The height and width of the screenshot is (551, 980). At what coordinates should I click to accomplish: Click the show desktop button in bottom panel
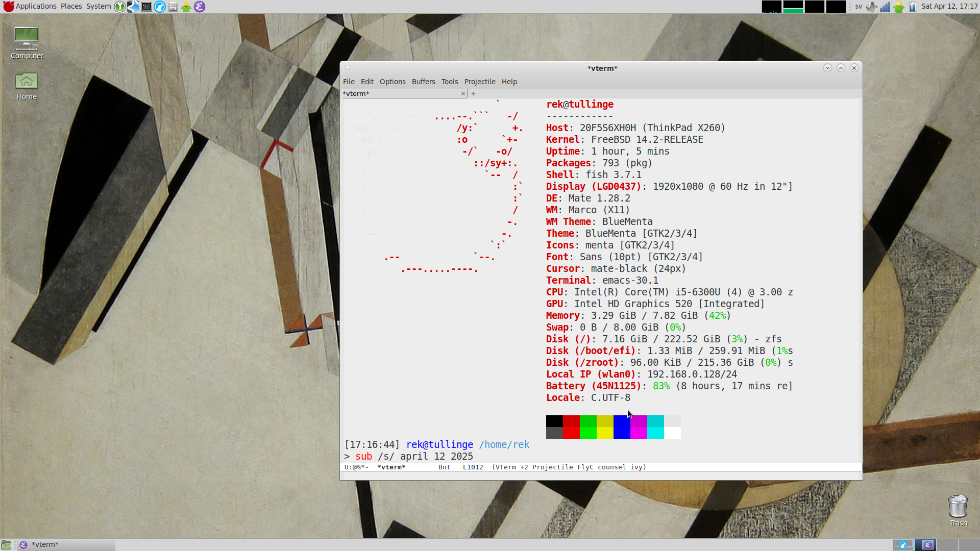tap(6, 545)
